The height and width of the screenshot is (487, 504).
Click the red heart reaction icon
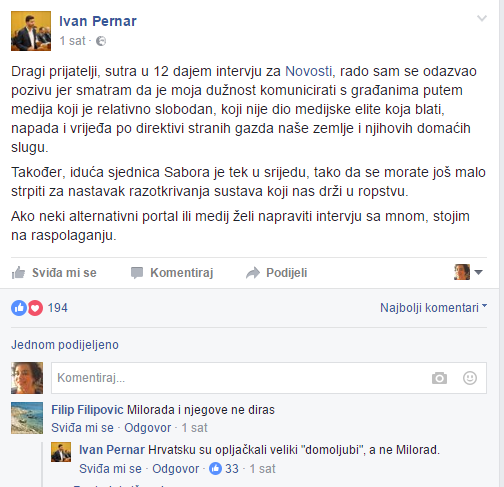(35, 308)
